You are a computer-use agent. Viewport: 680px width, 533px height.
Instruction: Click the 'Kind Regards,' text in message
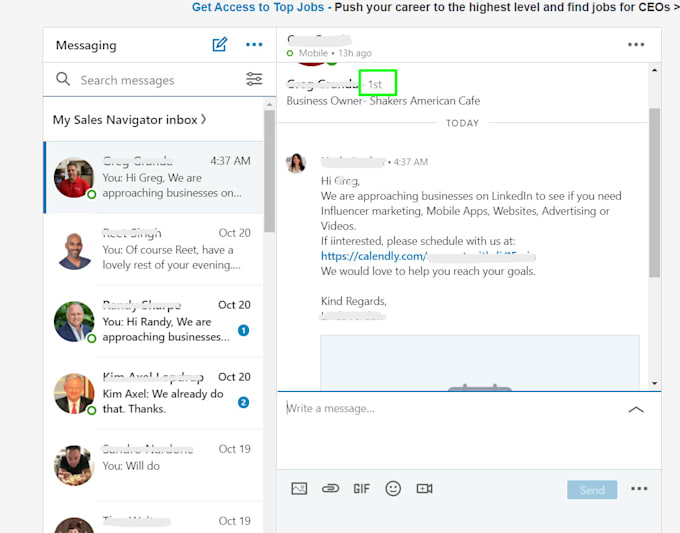tap(353, 301)
